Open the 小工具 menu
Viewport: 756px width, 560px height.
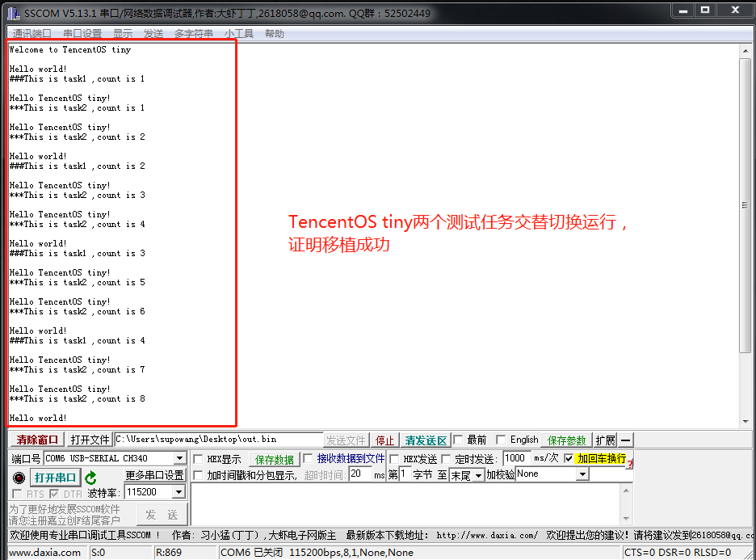point(238,34)
